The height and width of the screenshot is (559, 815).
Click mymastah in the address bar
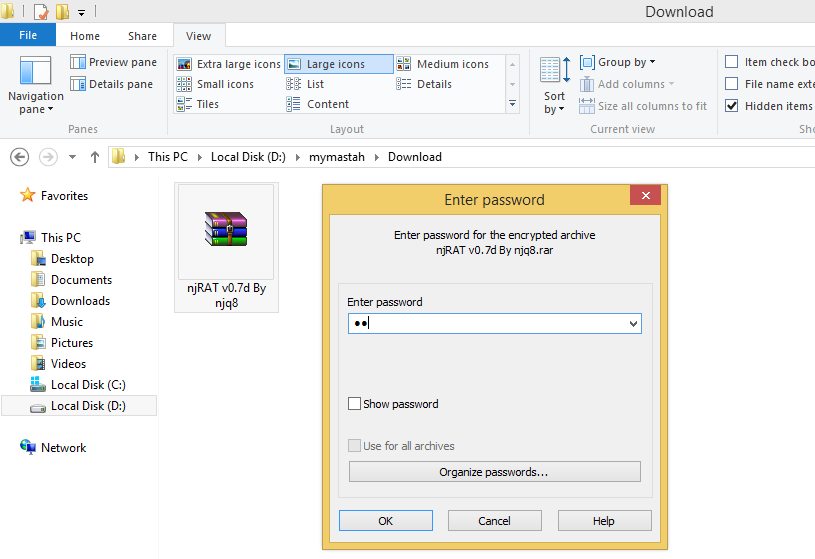pyautogui.click(x=337, y=157)
